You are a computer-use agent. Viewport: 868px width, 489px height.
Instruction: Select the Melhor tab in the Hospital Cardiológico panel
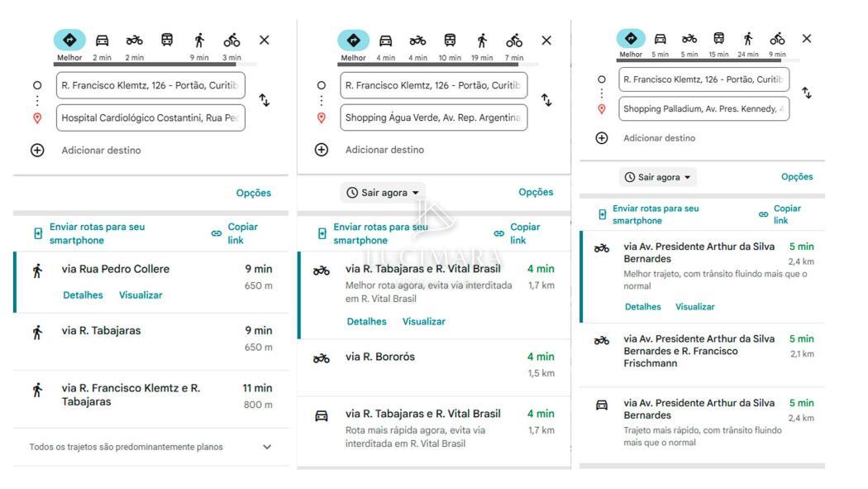tap(69, 41)
